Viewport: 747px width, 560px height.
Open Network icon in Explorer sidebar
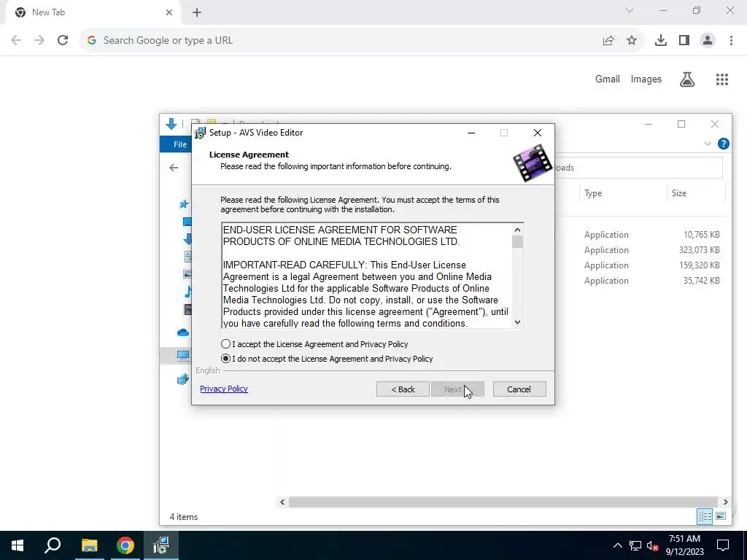point(183,379)
